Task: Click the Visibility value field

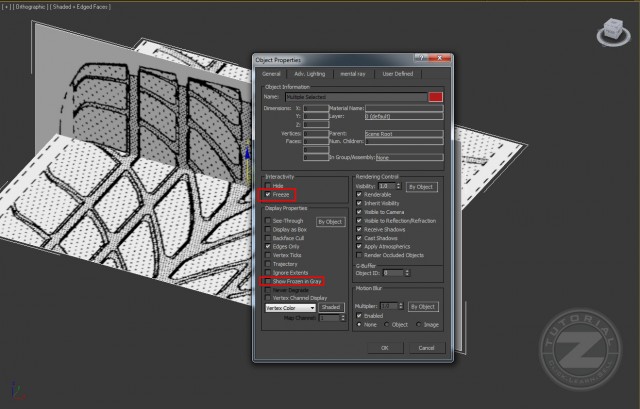Action: pyautogui.click(x=386, y=186)
